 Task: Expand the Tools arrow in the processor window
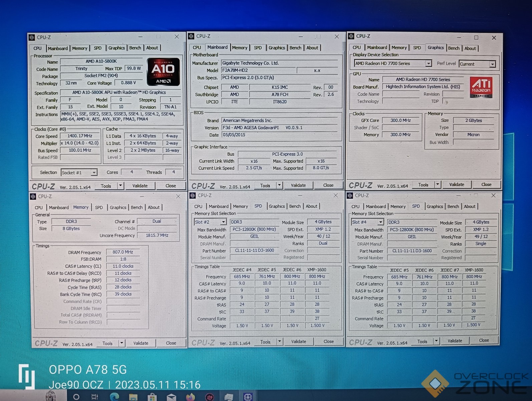point(120,186)
